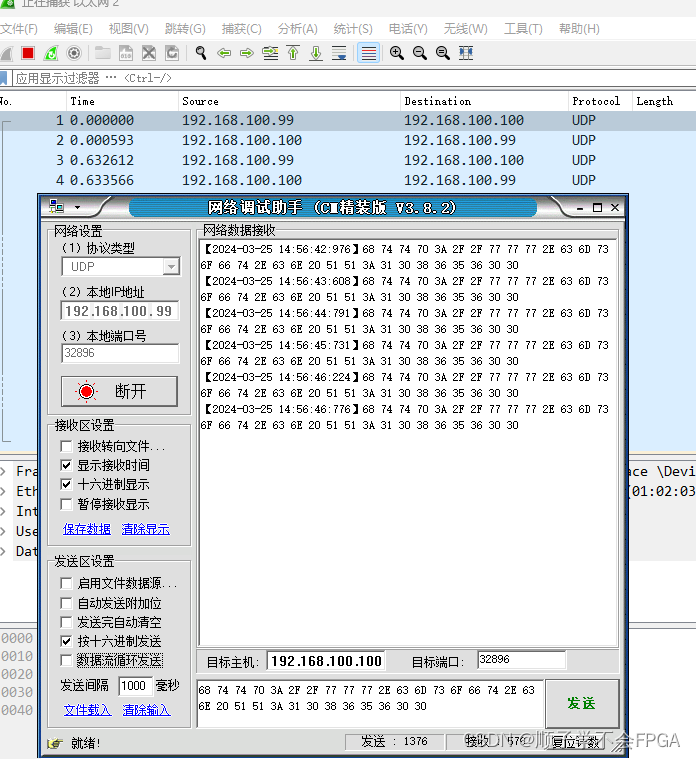The image size is (696, 759).
Task: Click the display filter input field
Action: [x=353, y=78]
